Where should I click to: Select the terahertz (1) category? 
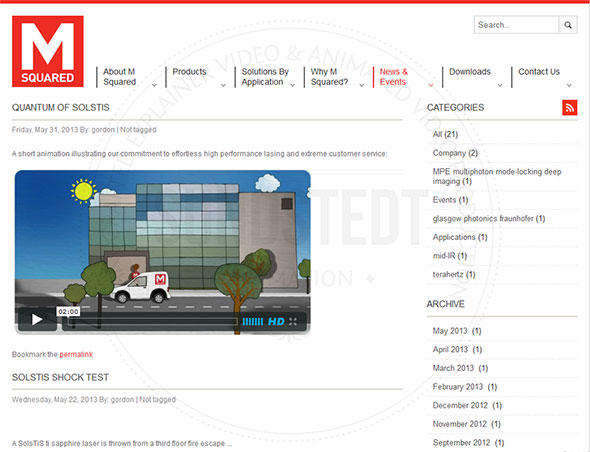point(454,275)
